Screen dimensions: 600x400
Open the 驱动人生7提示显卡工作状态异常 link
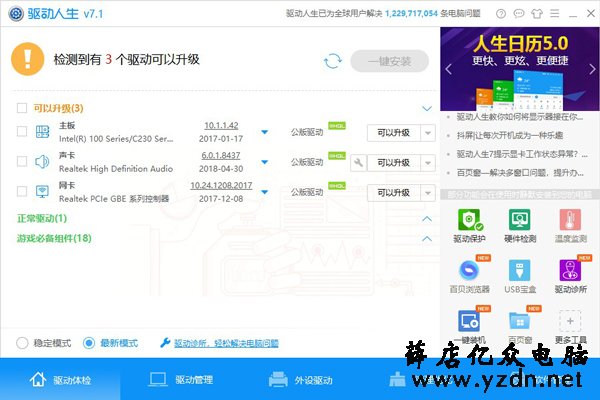522,154
